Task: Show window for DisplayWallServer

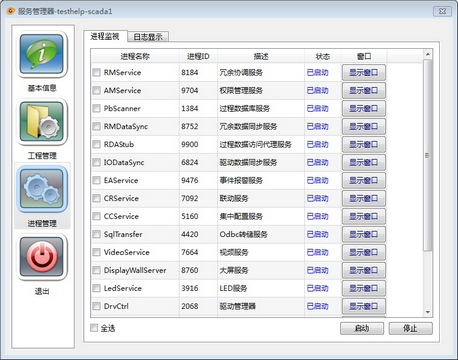Action: pos(364,270)
